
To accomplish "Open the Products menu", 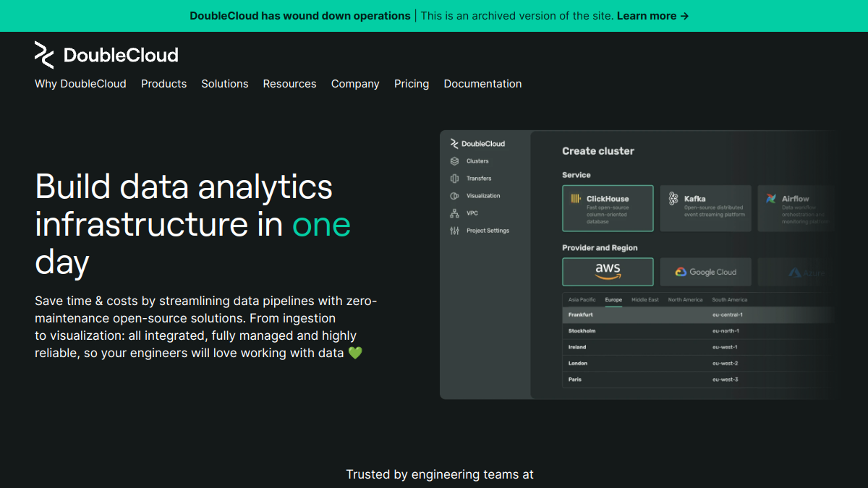I will (163, 84).
